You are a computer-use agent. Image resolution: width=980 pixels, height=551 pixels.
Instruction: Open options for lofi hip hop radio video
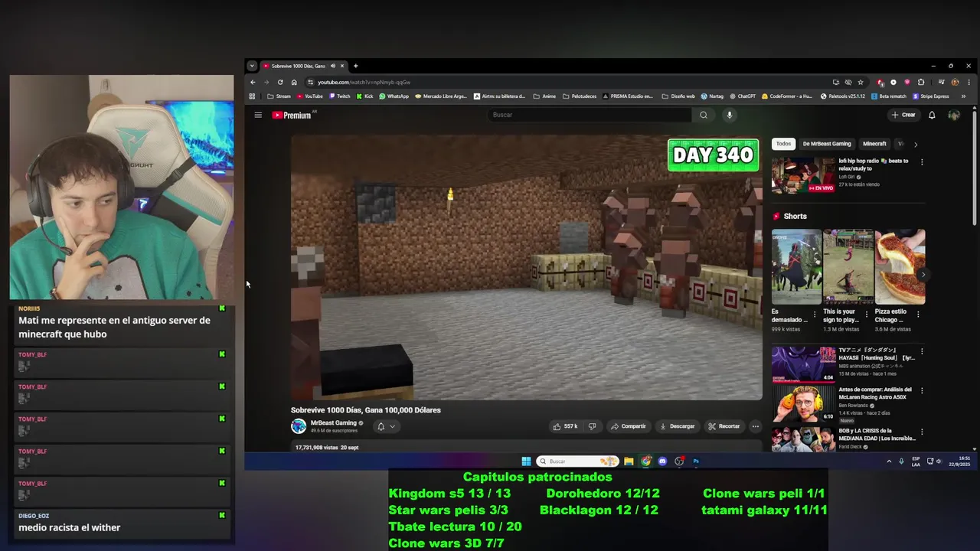922,162
